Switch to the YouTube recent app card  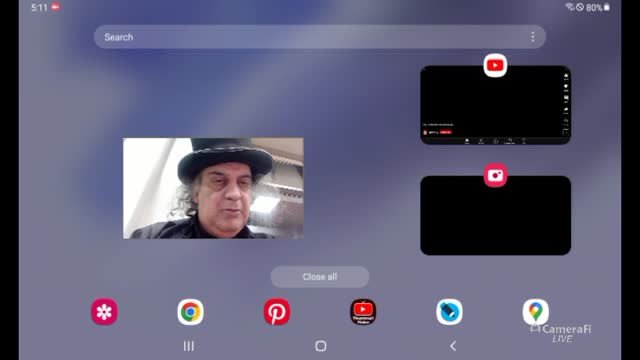(x=496, y=105)
